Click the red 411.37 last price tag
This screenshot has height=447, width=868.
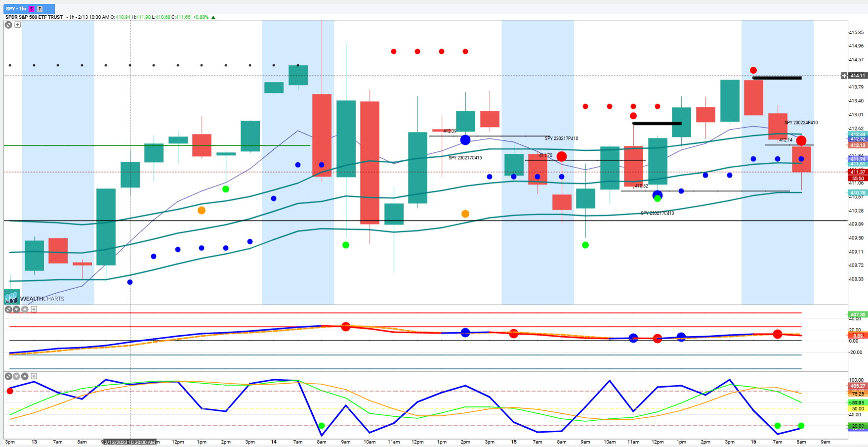[858, 172]
